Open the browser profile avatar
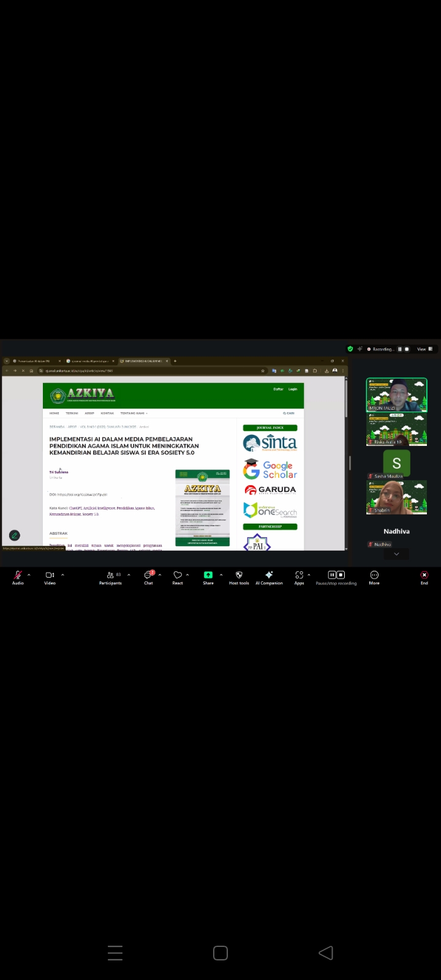The image size is (441, 980). point(334,371)
